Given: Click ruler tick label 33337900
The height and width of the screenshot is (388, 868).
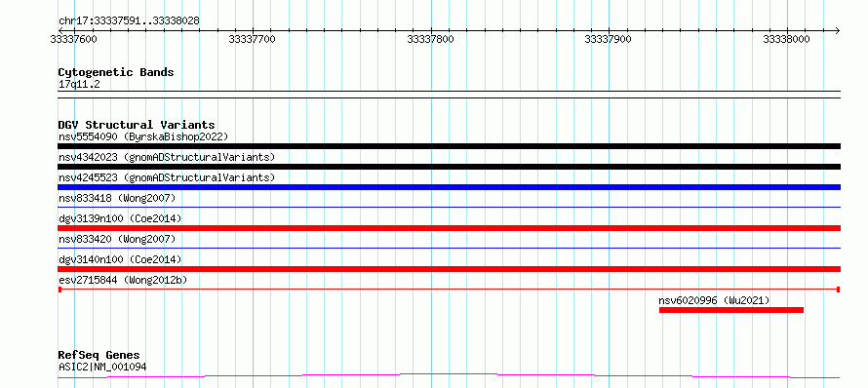Looking at the screenshot, I should 608,39.
